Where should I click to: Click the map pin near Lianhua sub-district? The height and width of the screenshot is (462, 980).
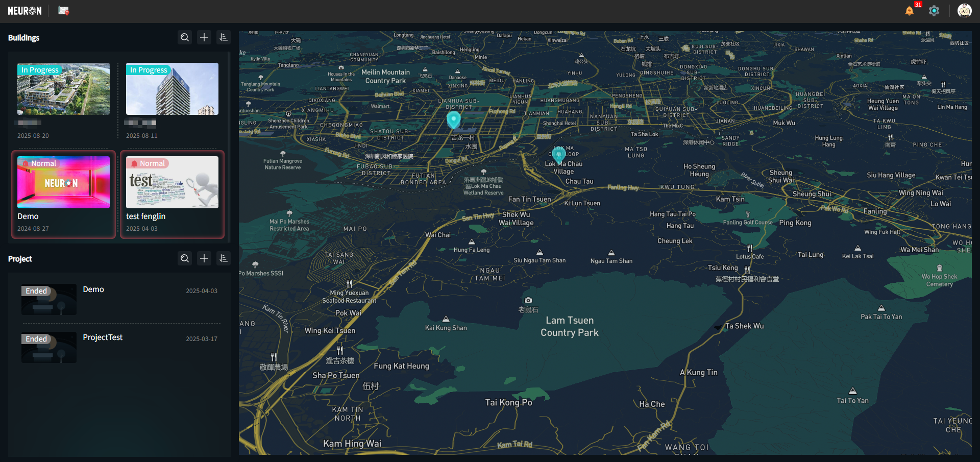[453, 119]
